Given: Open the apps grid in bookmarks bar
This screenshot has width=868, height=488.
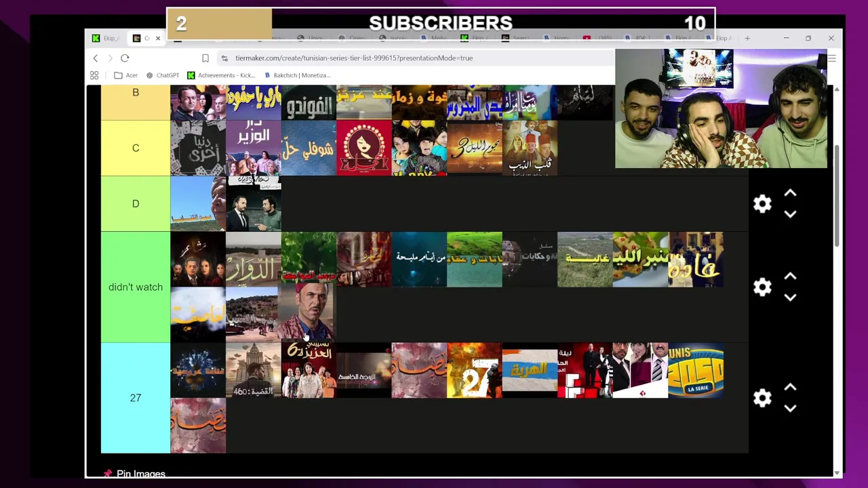Looking at the screenshot, I should [x=94, y=75].
